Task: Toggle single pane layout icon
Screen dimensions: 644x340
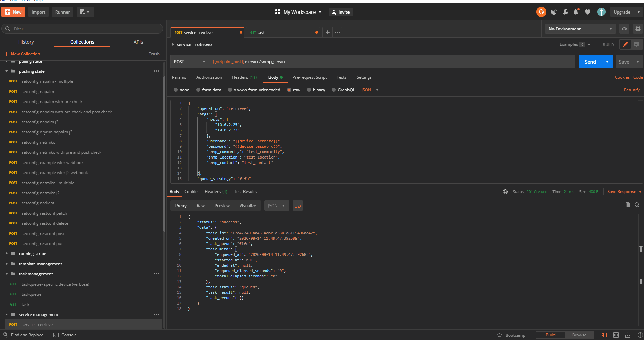Action: (604, 335)
